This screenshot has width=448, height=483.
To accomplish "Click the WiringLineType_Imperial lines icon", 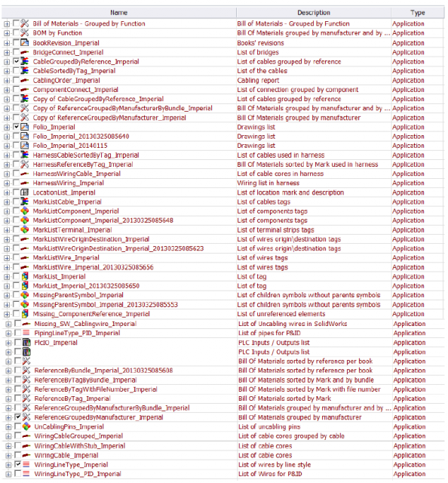I will click(x=26, y=465).
